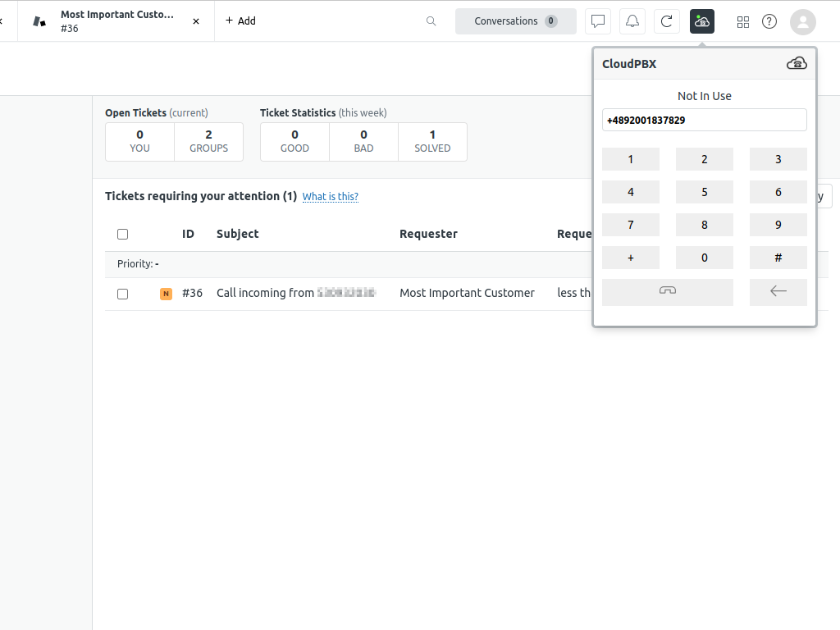Image resolution: width=840 pixels, height=630 pixels.
Task: Click the refresh views icon
Action: click(x=667, y=21)
